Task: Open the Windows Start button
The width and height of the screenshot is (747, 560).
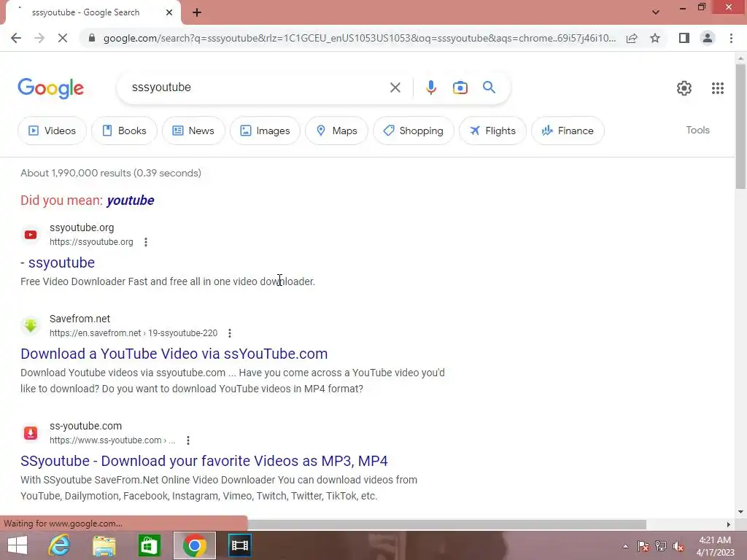Action: [18, 545]
